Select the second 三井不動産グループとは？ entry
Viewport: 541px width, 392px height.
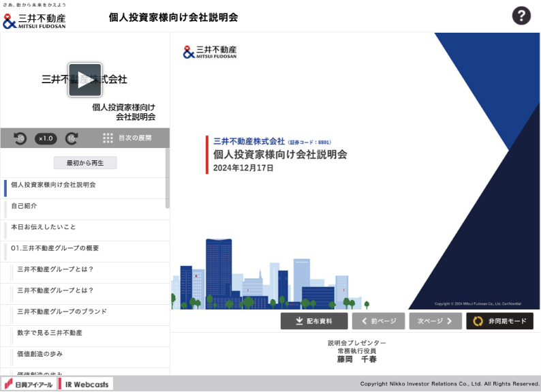click(x=84, y=294)
